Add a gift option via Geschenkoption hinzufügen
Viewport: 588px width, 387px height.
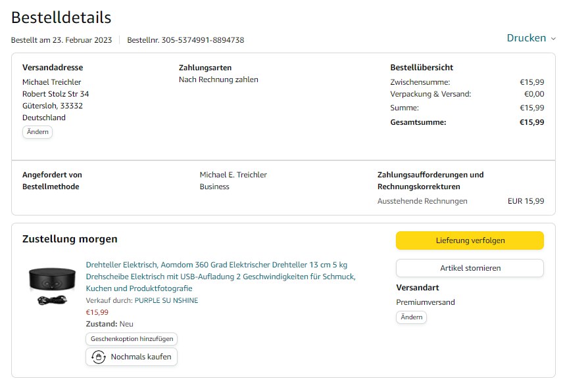(132, 339)
